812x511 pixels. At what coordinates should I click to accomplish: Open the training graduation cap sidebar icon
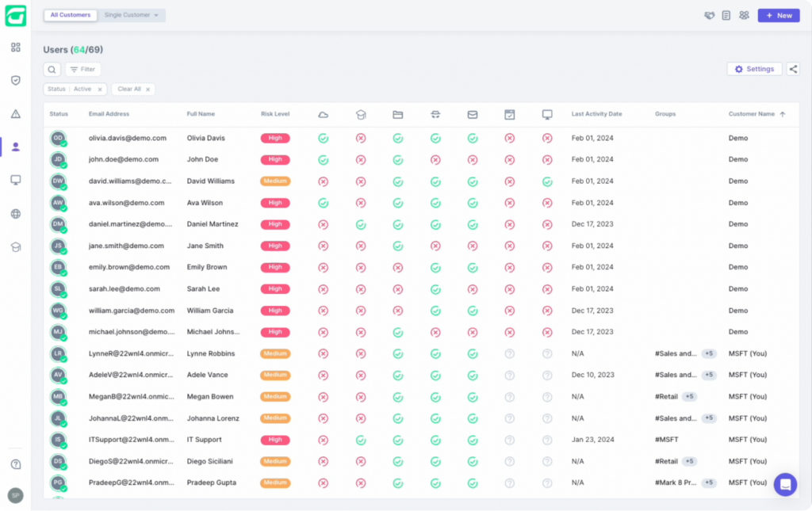click(x=16, y=247)
